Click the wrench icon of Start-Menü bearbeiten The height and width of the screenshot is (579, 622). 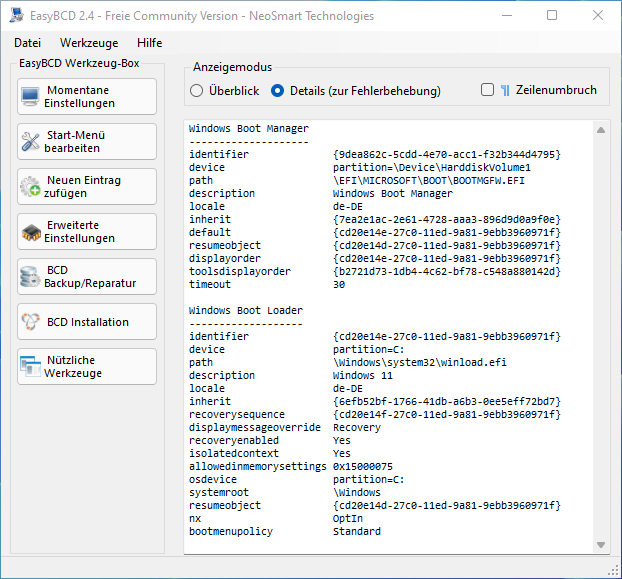tap(31, 142)
